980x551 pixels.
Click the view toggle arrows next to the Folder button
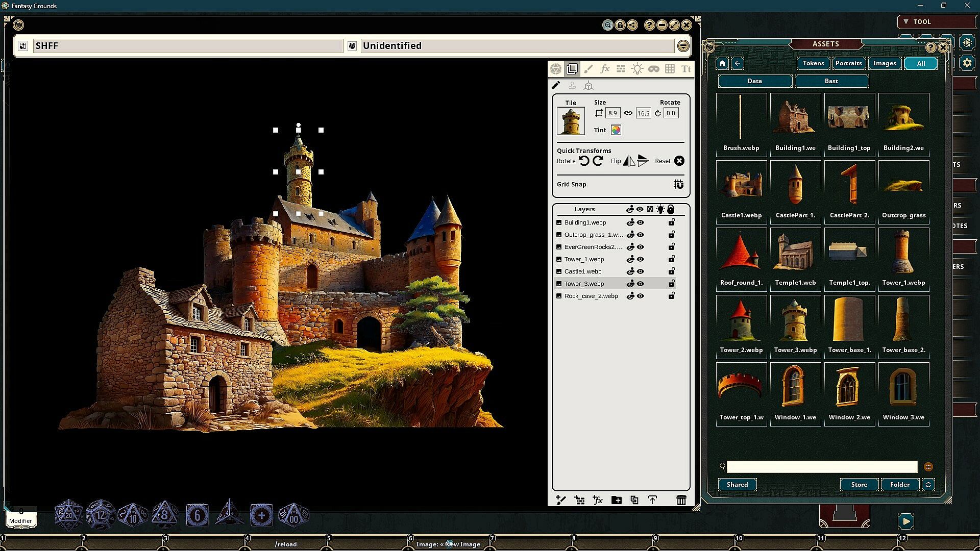pyautogui.click(x=928, y=485)
